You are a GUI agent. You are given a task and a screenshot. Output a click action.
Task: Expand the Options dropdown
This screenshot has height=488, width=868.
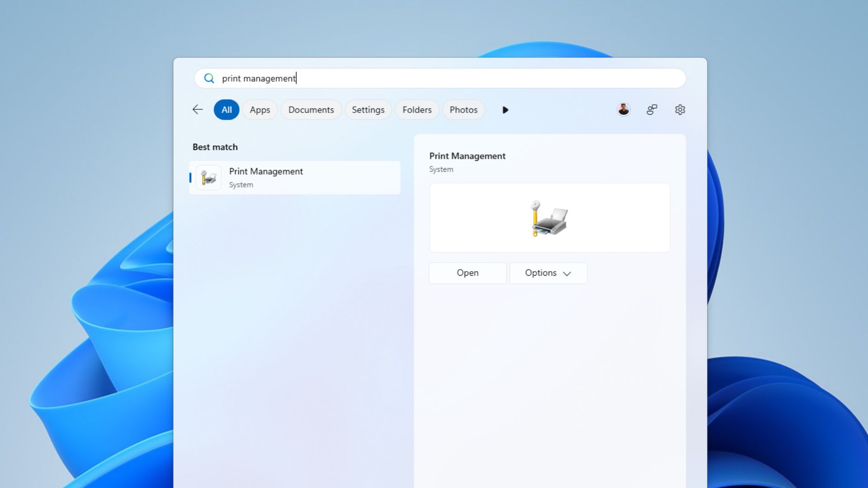coord(548,273)
